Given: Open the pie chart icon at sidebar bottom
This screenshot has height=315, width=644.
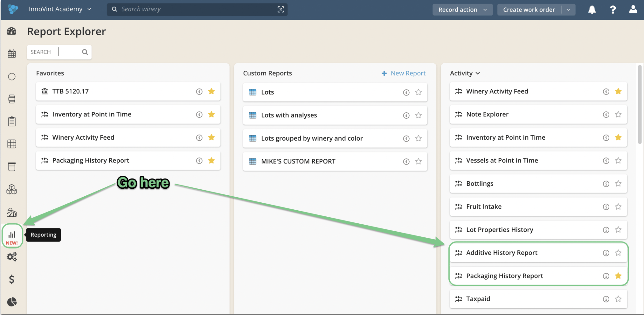Looking at the screenshot, I should pos(12,302).
